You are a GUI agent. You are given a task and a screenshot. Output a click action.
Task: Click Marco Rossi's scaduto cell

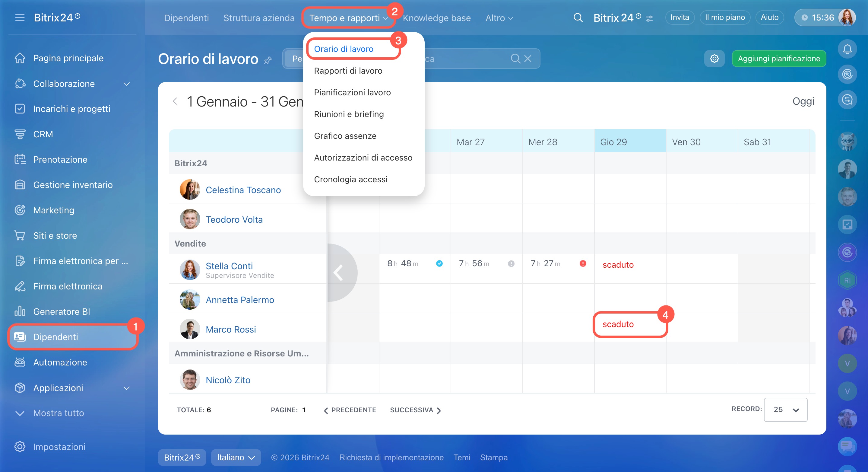(618, 324)
